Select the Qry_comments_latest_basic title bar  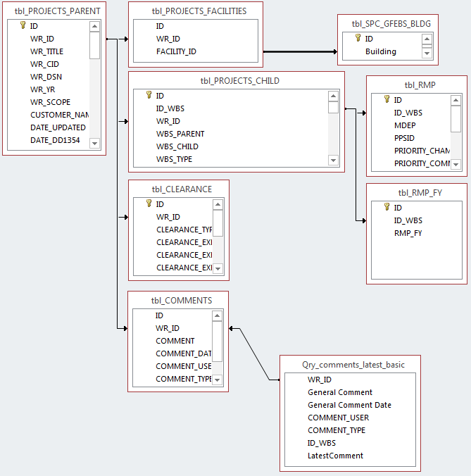point(353,365)
